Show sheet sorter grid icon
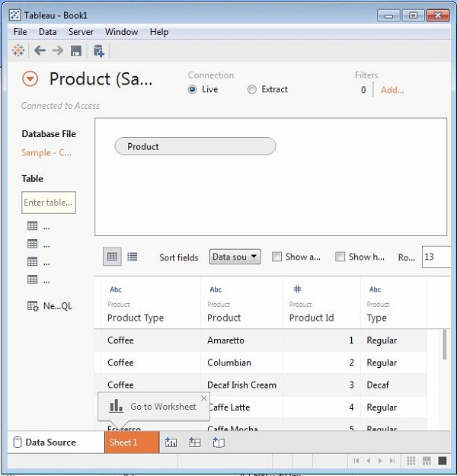This screenshot has height=476, width=457. pos(411,461)
